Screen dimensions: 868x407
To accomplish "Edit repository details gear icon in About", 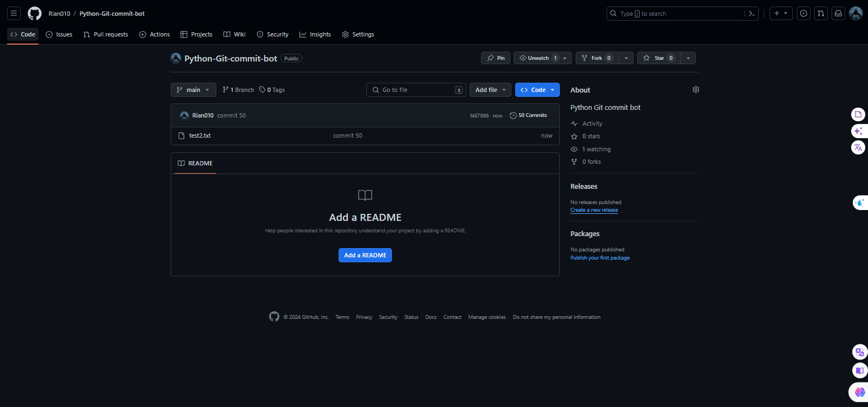I will tap(696, 90).
